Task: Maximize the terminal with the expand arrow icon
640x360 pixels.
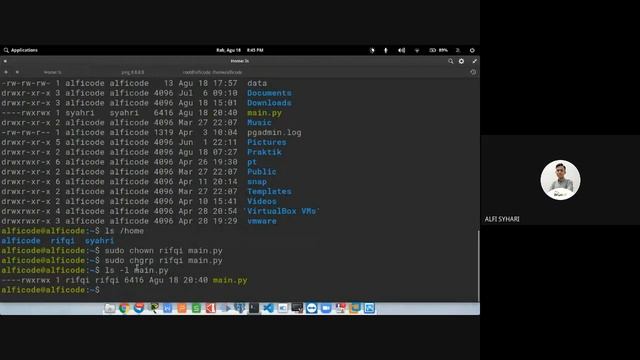Action: click(474, 61)
